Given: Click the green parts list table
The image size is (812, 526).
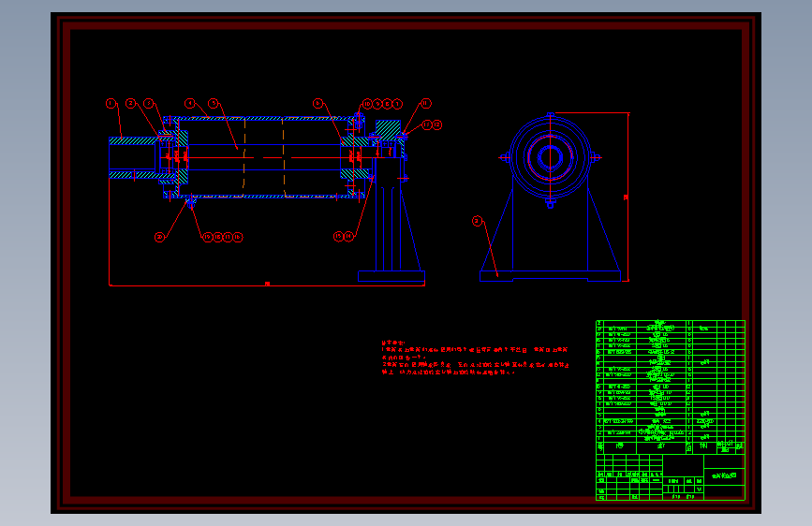Looking at the screenshot, I should tap(671, 387).
